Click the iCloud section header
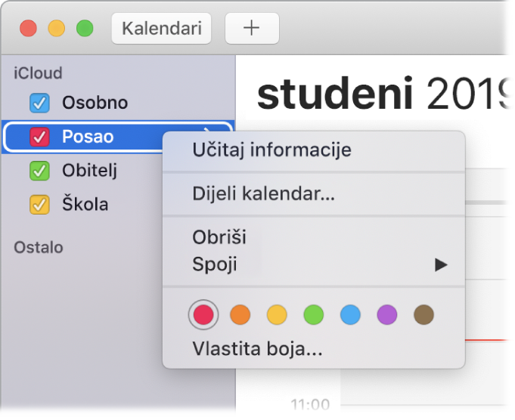 coord(38,73)
